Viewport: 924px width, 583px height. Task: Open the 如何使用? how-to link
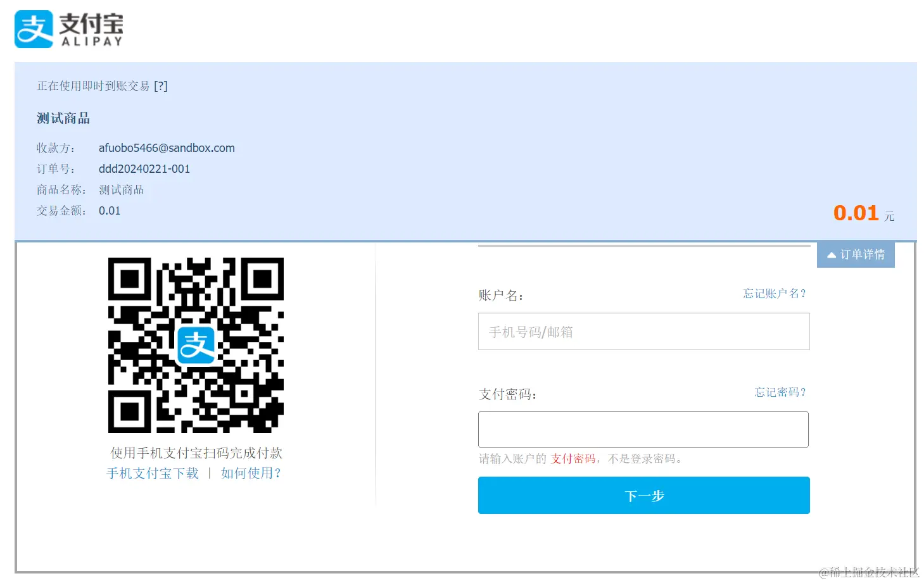pos(251,473)
